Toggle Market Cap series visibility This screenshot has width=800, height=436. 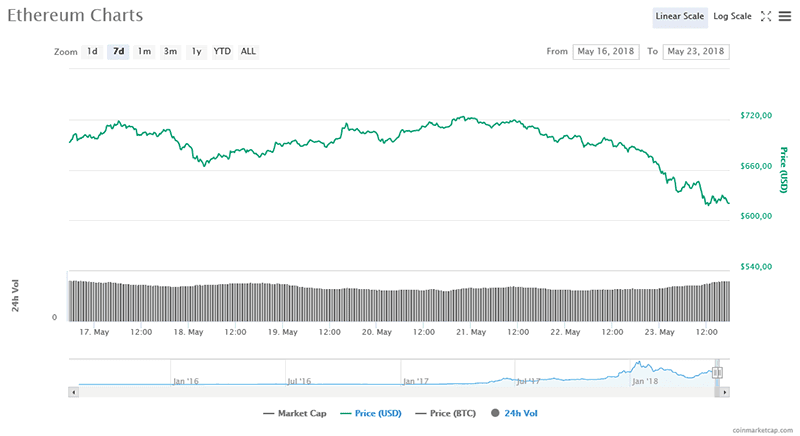click(295, 412)
